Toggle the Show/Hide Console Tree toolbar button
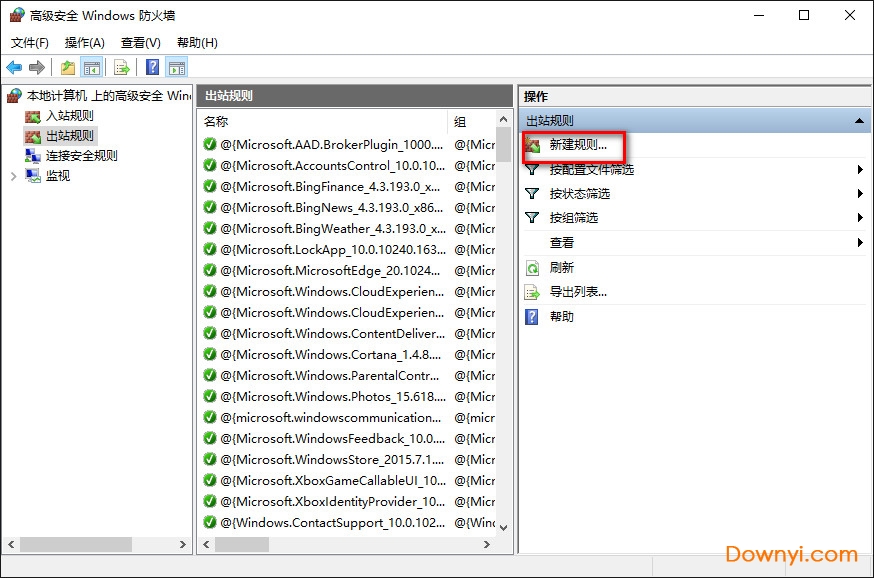Viewport: 874px width, 578px height. pos(92,67)
